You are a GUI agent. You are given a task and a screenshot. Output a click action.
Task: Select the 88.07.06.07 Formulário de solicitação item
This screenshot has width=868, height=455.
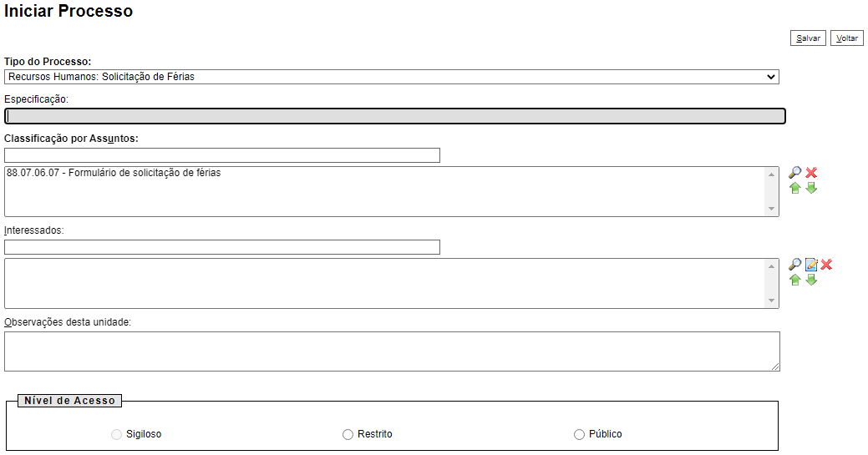click(x=114, y=173)
